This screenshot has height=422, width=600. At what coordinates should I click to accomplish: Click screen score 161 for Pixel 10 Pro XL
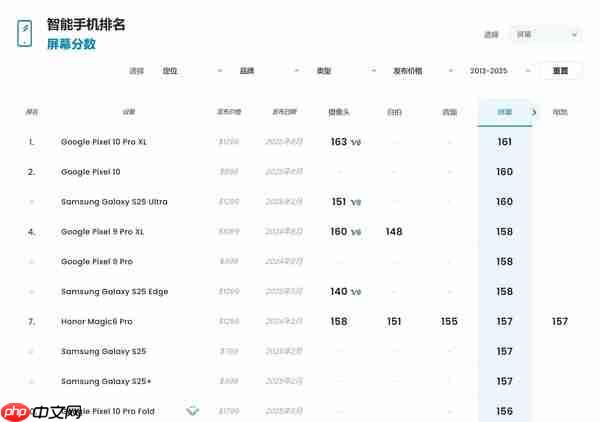pyautogui.click(x=504, y=142)
